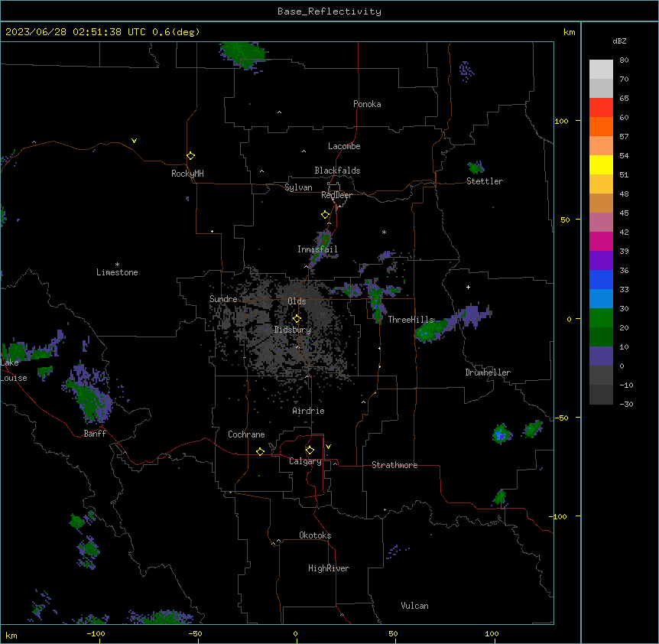This screenshot has height=644, width=659.
Task: Select the blue 33–36 dBZ legend swatch
Action: (601, 279)
